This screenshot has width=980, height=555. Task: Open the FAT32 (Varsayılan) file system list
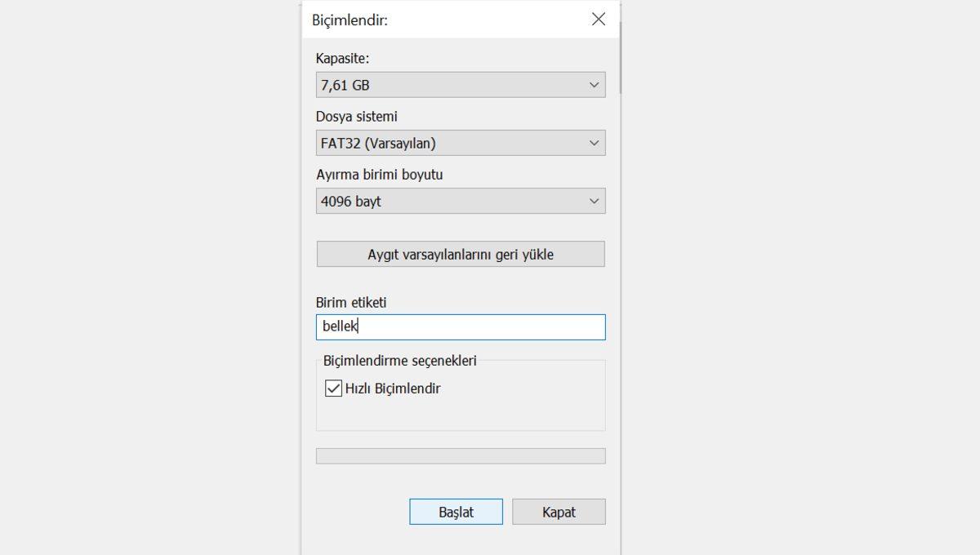(449, 144)
